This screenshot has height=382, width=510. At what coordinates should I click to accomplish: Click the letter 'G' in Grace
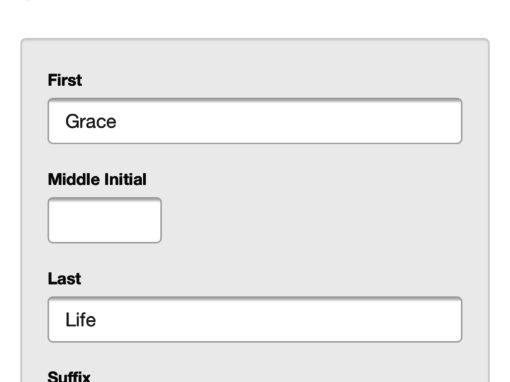tap(72, 121)
